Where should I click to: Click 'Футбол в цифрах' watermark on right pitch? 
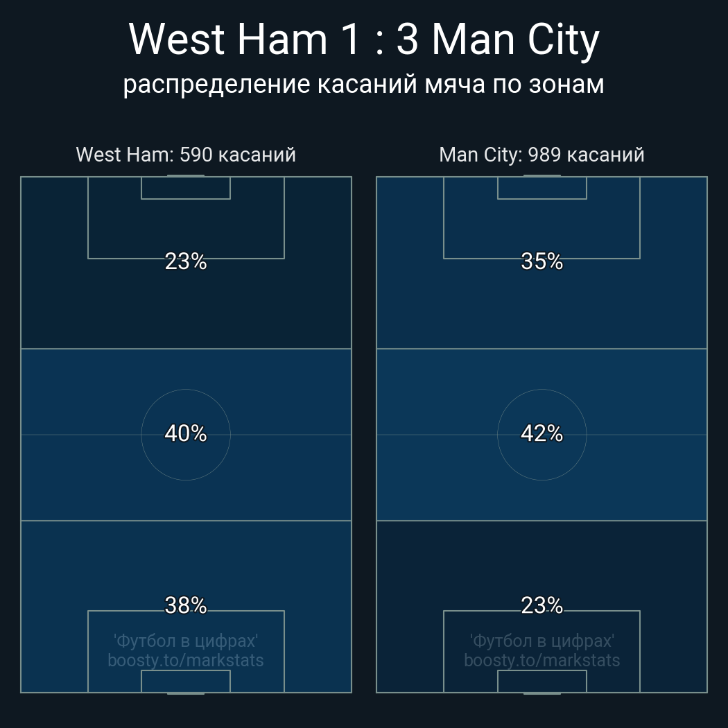[x=541, y=641]
